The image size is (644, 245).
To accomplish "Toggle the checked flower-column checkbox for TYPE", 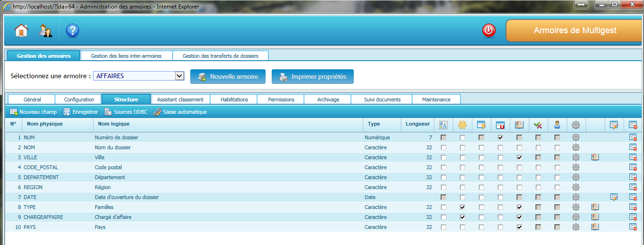I will [462, 207].
